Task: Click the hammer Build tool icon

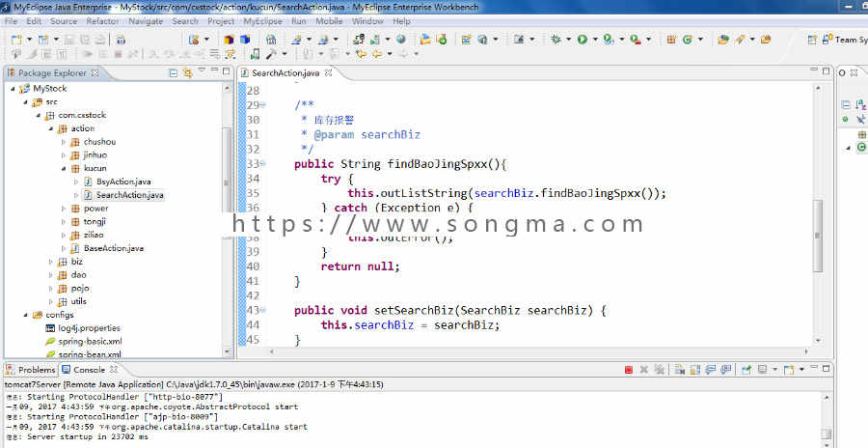Action: tap(271, 54)
